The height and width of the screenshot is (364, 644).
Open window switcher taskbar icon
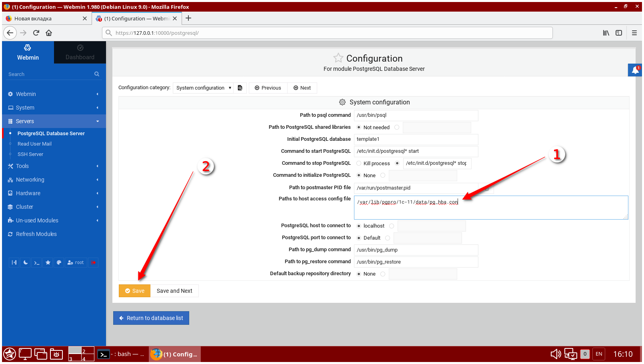[41, 354]
